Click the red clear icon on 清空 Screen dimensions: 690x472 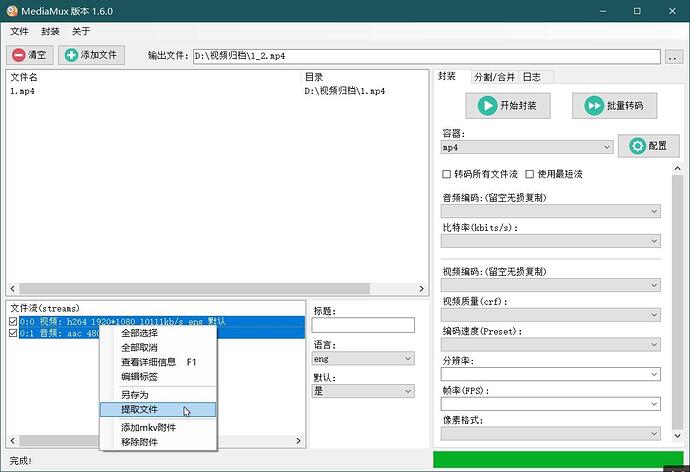(19, 55)
